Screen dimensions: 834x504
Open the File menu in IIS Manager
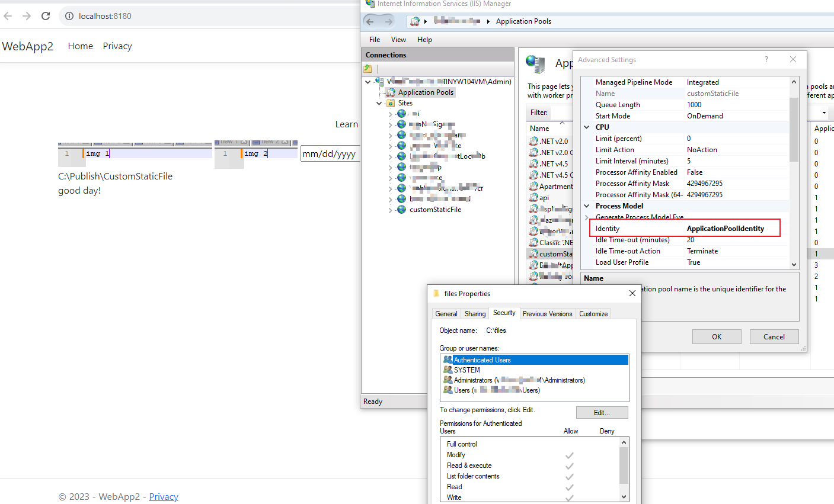375,40
